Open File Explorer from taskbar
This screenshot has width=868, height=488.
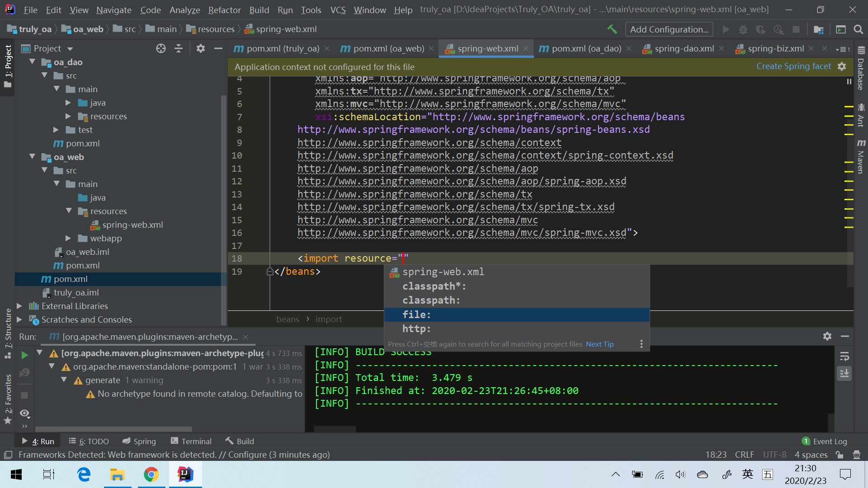point(117,474)
